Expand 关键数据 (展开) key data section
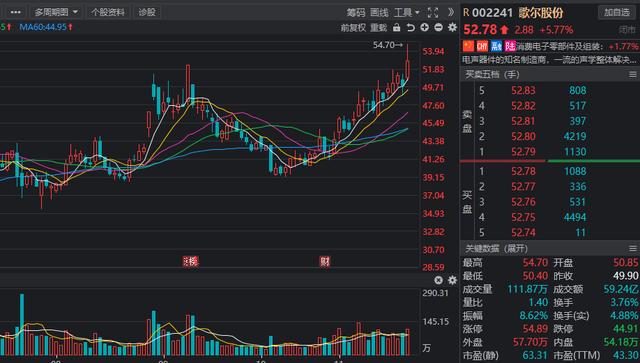Image resolution: width=640 pixels, height=363 pixels. (x=496, y=248)
